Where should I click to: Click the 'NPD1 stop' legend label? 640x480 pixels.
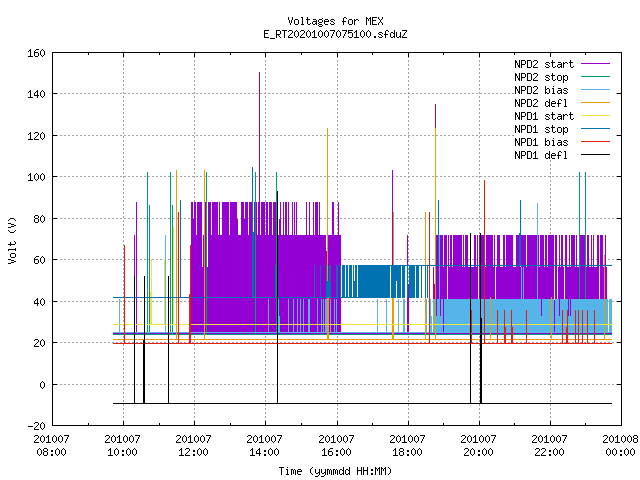(x=541, y=129)
